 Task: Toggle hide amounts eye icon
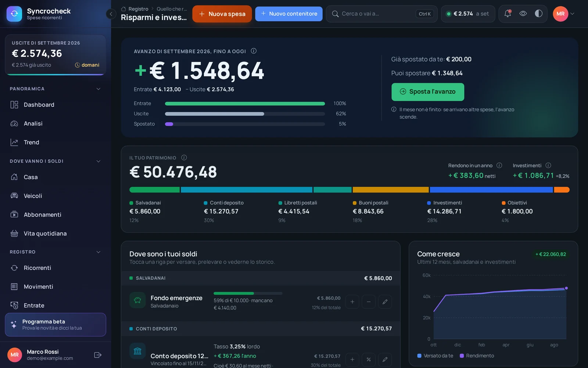523,14
